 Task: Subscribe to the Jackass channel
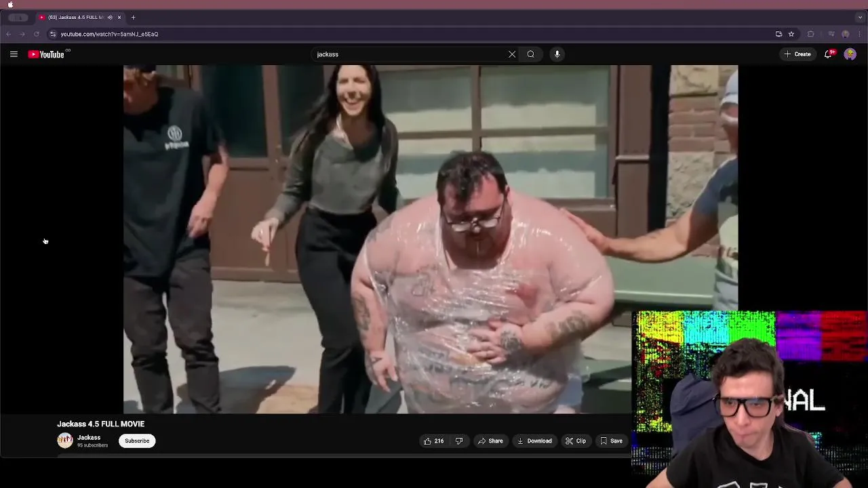pyautogui.click(x=137, y=441)
